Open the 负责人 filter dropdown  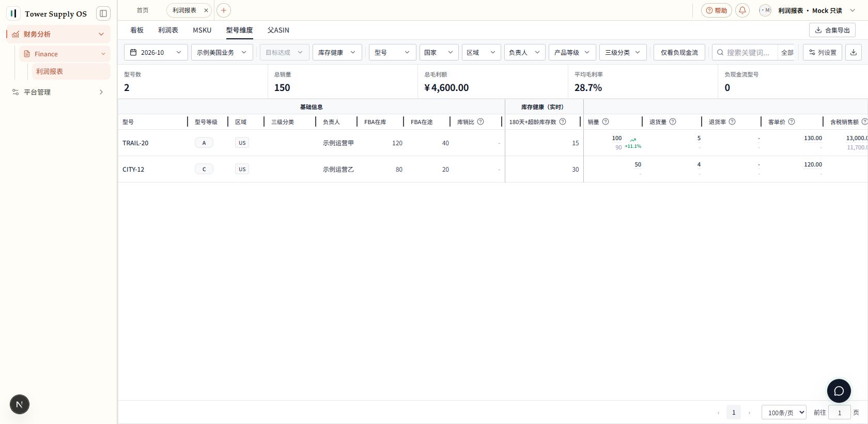point(524,52)
